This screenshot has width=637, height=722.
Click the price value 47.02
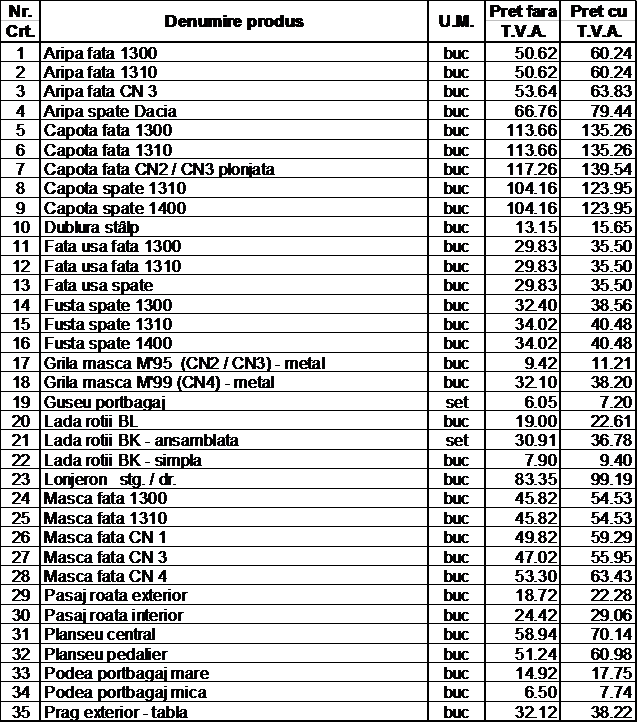tap(536, 557)
